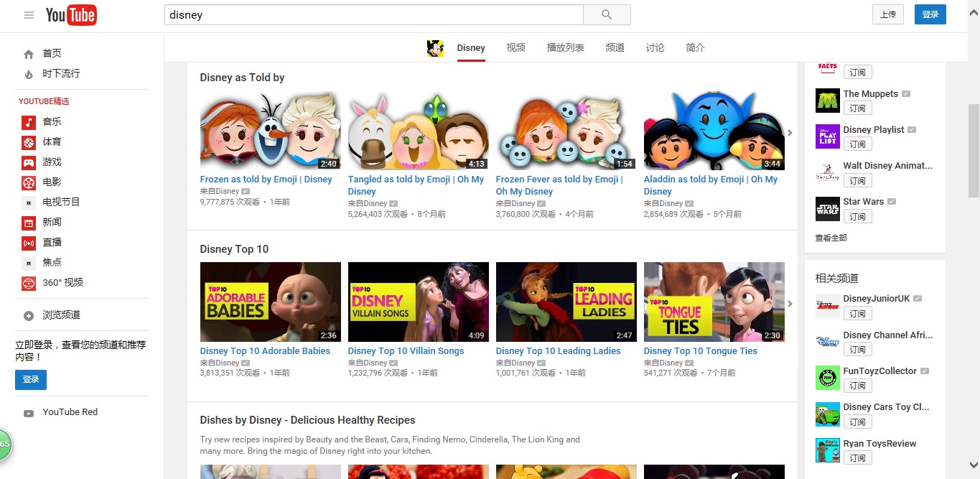The height and width of the screenshot is (479, 980).
Task: Show next videos in Disney as Told by
Action: (x=790, y=133)
